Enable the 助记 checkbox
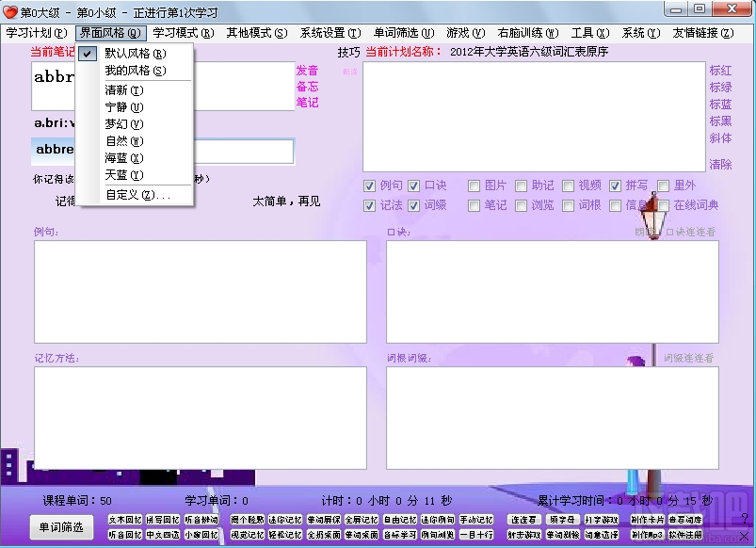This screenshot has width=756, height=548. tap(521, 185)
